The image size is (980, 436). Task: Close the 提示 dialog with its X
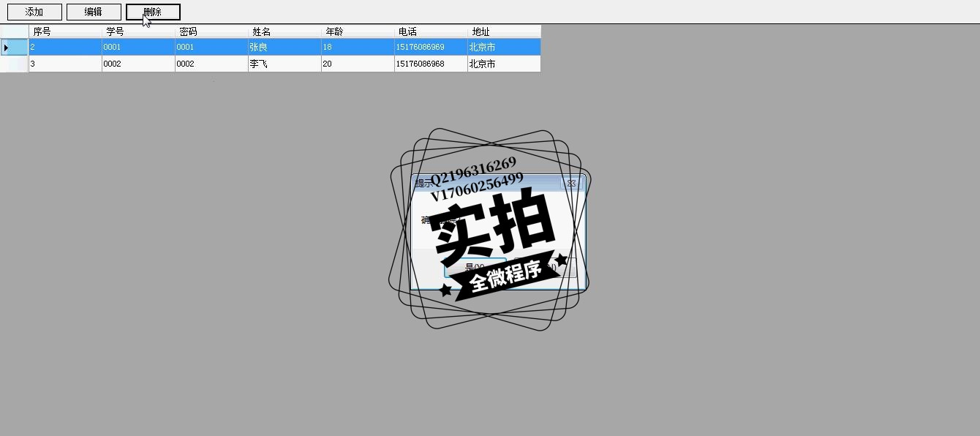(x=572, y=183)
